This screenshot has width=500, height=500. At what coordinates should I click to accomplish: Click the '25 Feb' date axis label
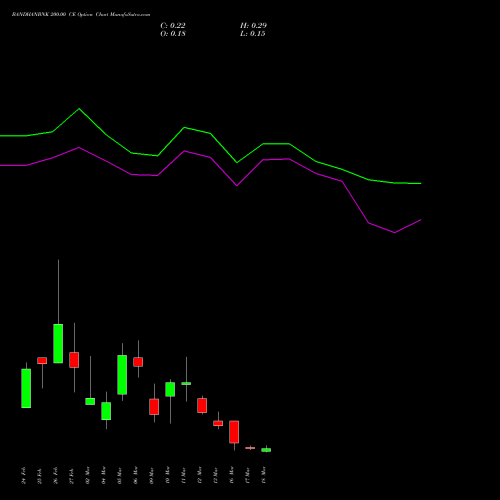pyautogui.click(x=40, y=476)
